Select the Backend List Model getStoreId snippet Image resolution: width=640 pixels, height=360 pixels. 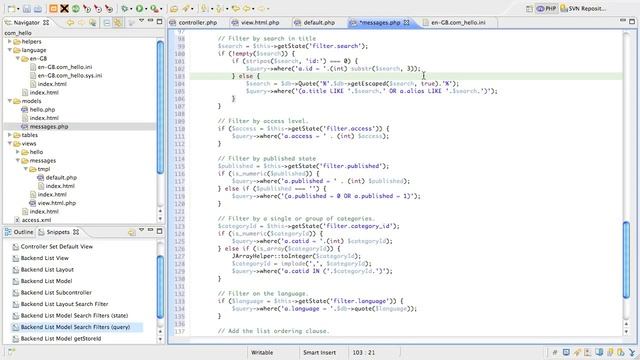pyautogui.click(x=61, y=338)
